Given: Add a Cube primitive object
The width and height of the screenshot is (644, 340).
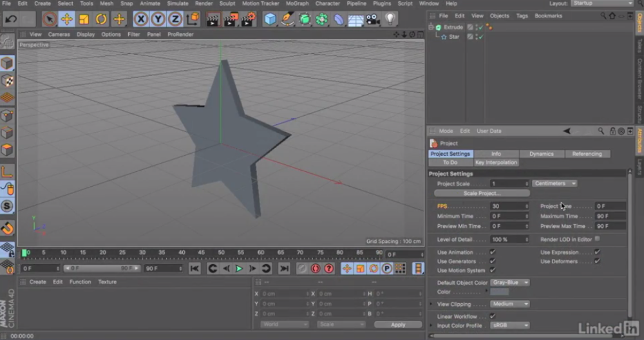Looking at the screenshot, I should [x=270, y=19].
